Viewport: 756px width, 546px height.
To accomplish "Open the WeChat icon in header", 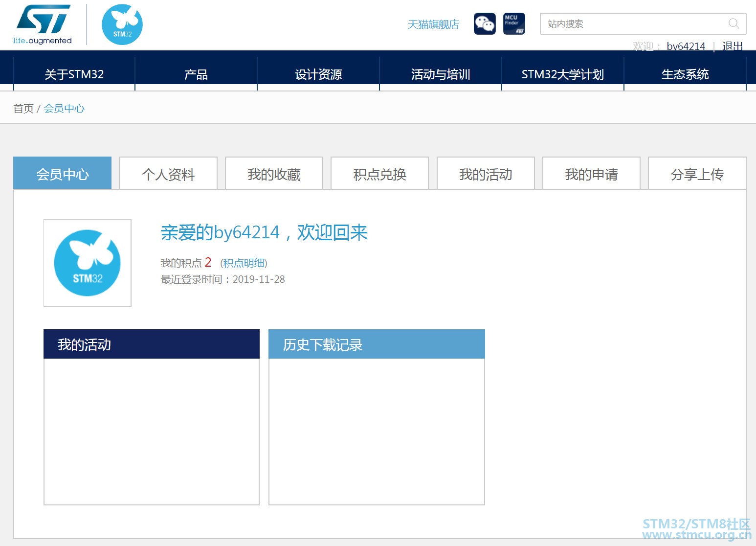I will [x=485, y=24].
